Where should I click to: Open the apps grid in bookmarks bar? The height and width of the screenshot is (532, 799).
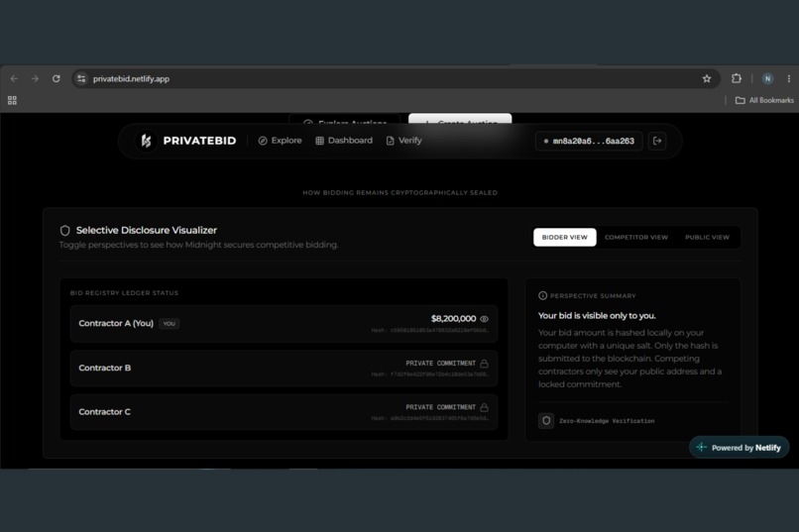[x=12, y=100]
